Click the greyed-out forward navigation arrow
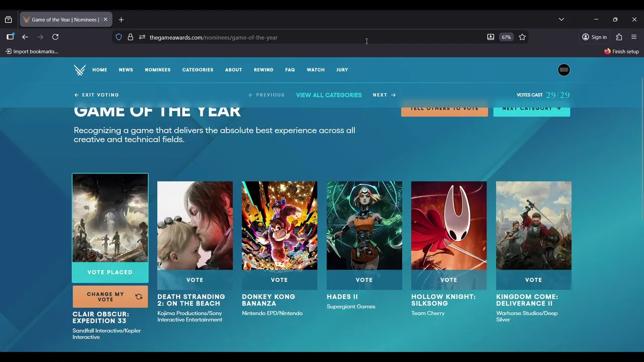The height and width of the screenshot is (362, 644). click(x=40, y=37)
